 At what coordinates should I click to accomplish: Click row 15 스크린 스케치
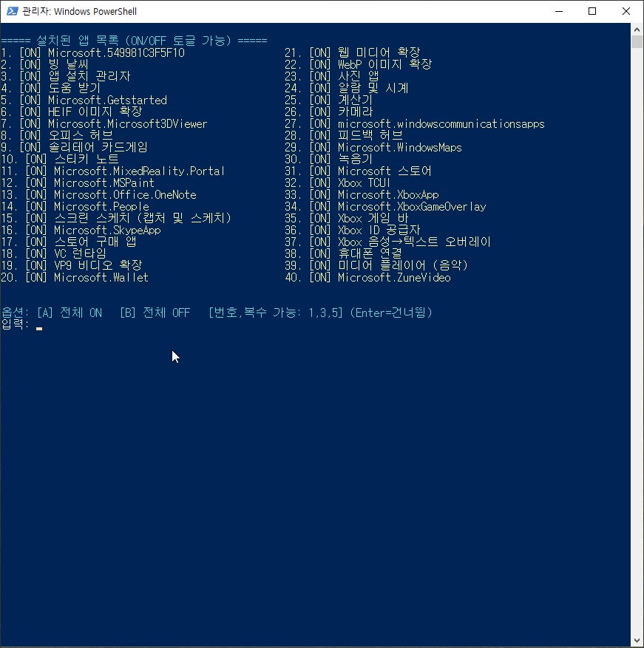(x=116, y=218)
